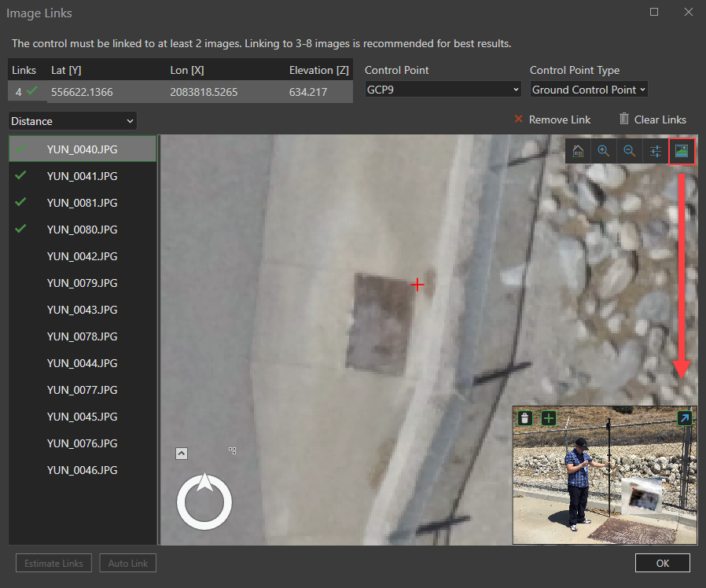Open the Control Point GCP9 dropdown
Screen dimensions: 706x588
443,90
